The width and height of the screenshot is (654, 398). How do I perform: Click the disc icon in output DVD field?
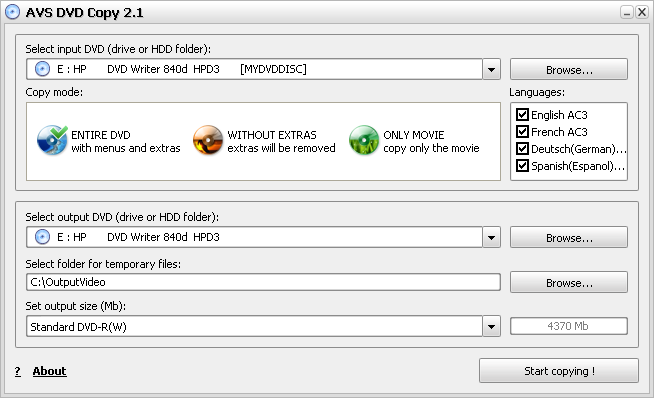pos(42,237)
